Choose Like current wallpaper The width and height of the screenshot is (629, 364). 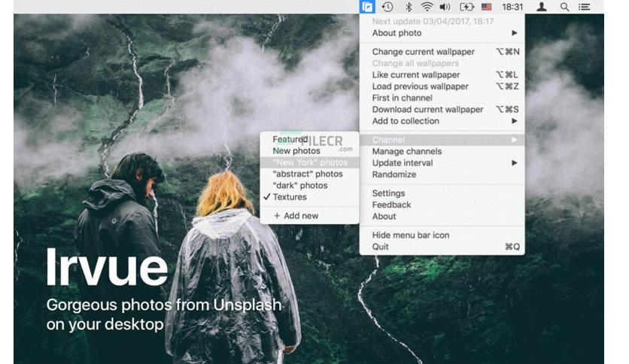pyautogui.click(x=442, y=75)
